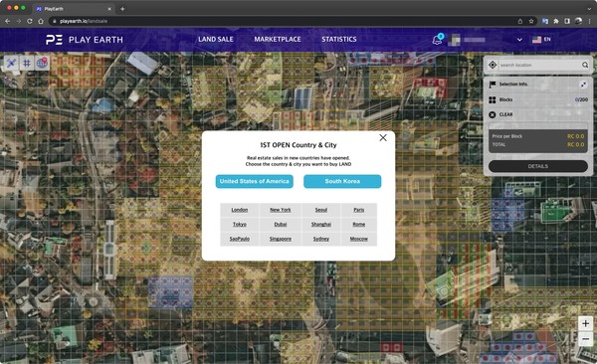Open a new browser tab
The height and width of the screenshot is (364, 597).
point(122,8)
